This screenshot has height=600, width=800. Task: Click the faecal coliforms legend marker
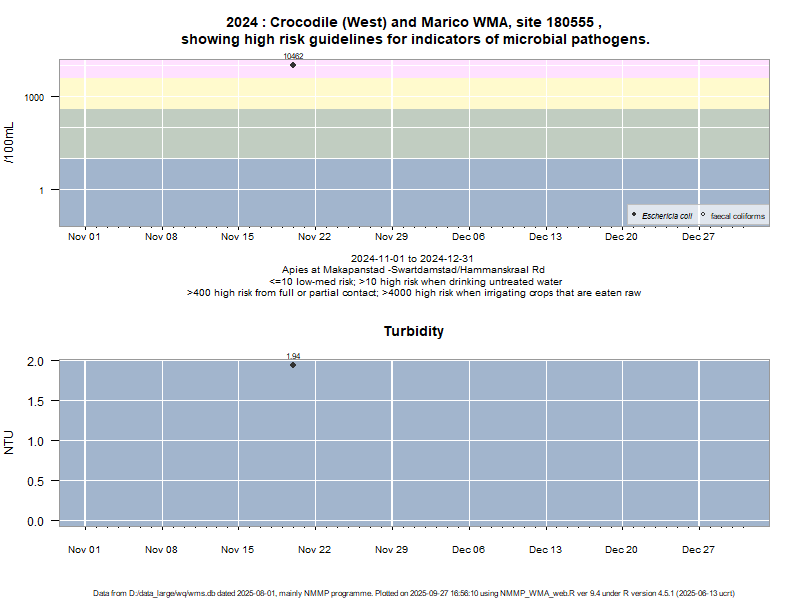tap(703, 215)
